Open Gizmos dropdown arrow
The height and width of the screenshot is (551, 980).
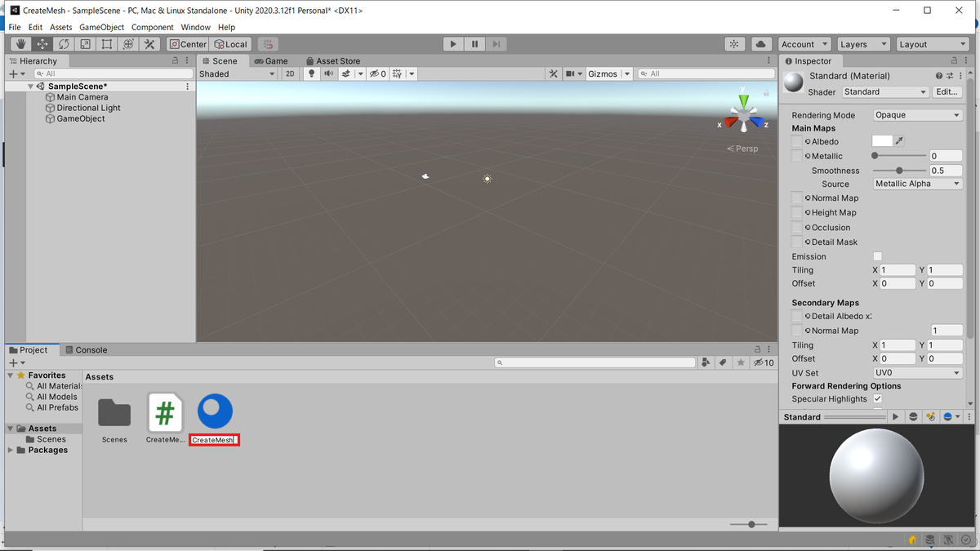(627, 73)
